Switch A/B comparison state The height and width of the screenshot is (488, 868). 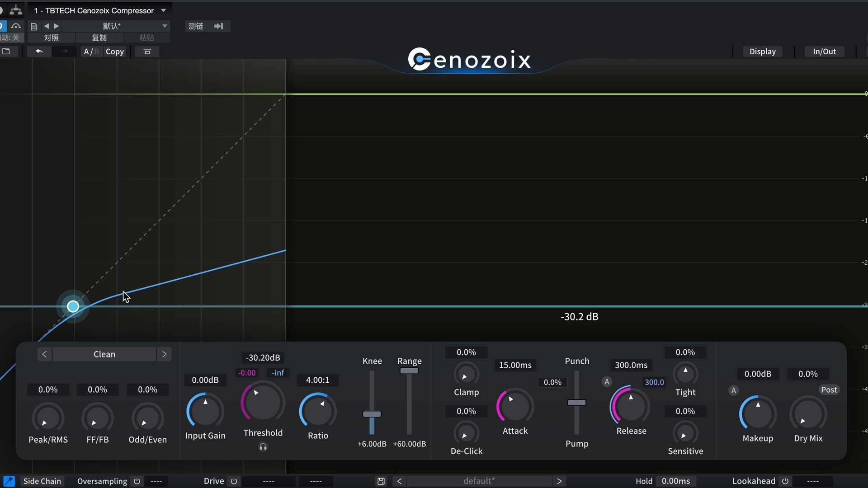point(91,52)
